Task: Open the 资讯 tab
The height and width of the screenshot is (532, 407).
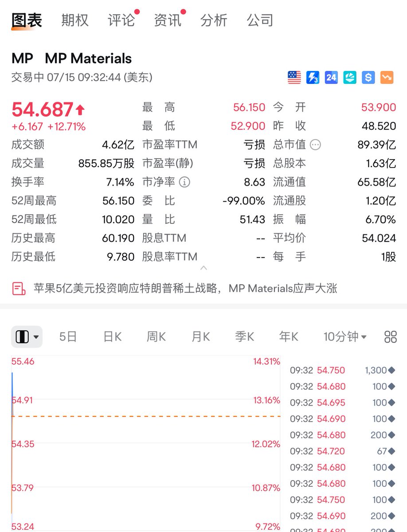Action: 168,20
